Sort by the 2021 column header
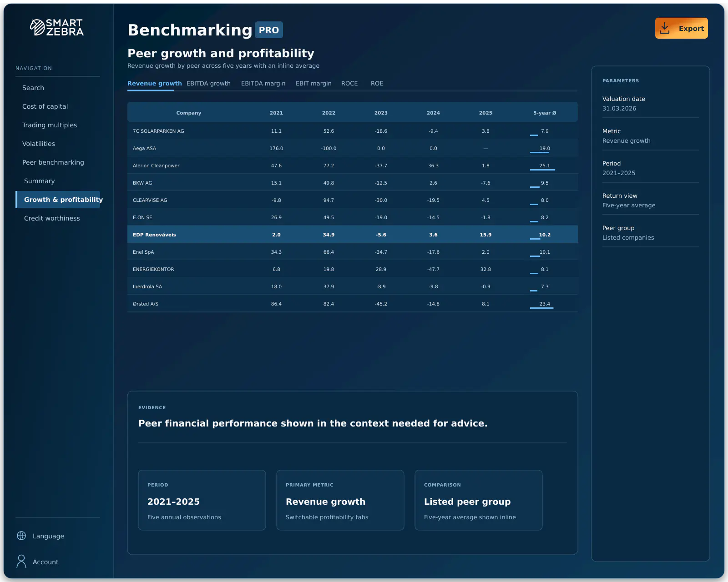The height and width of the screenshot is (582, 728). pos(276,113)
